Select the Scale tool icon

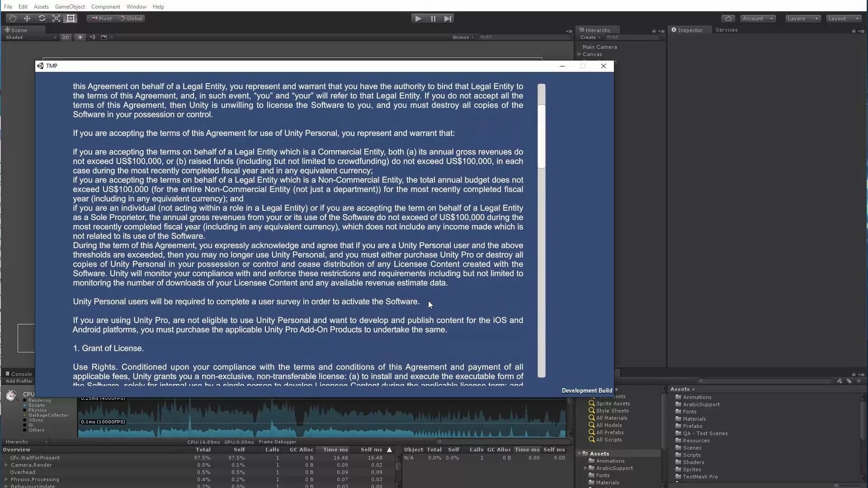(56, 19)
